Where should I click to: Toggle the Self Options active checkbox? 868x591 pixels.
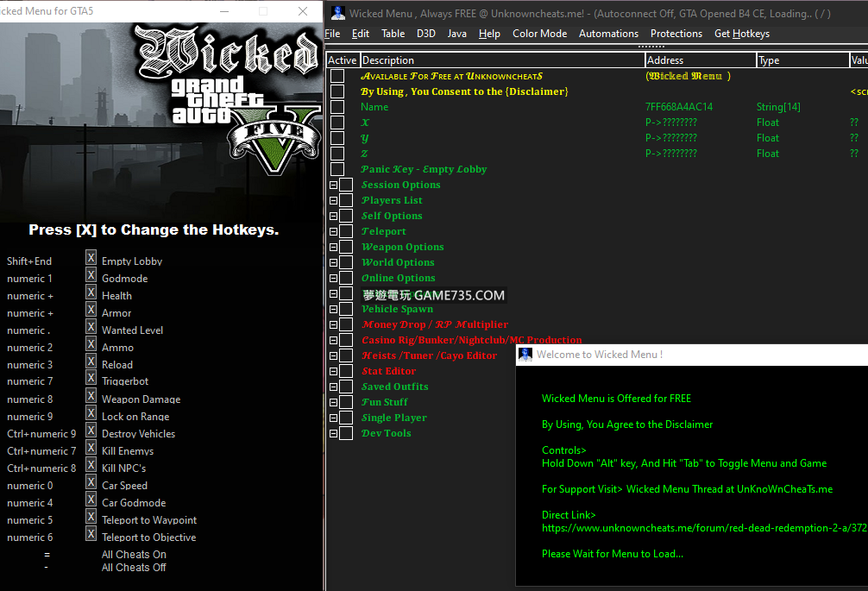coord(346,216)
